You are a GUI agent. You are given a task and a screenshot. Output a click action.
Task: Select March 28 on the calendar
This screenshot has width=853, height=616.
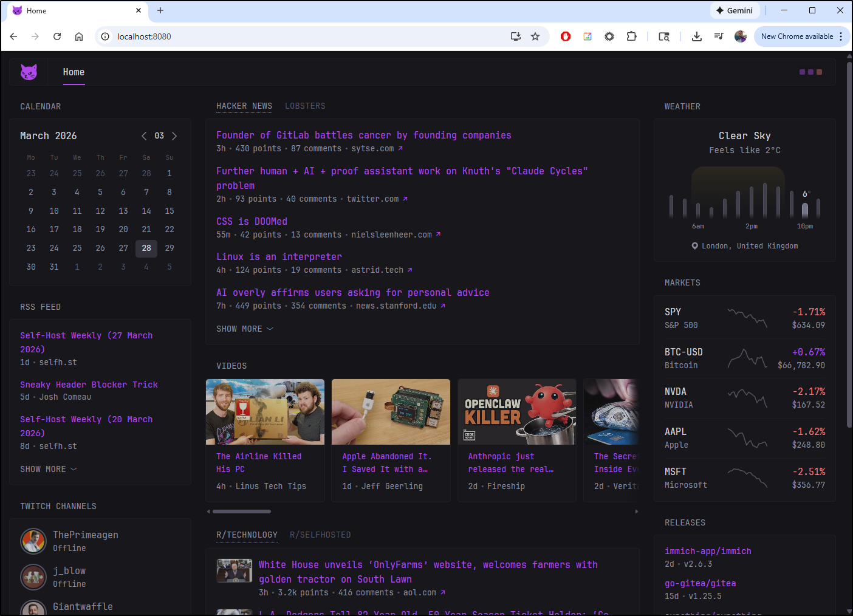[x=146, y=248]
